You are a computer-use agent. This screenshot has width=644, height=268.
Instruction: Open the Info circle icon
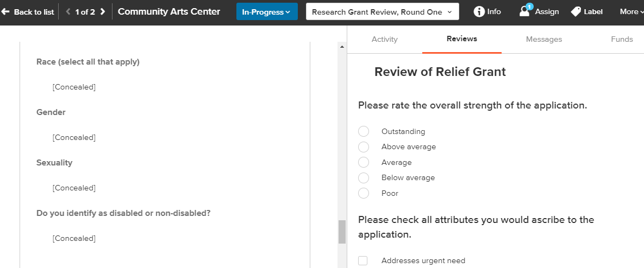click(x=479, y=12)
